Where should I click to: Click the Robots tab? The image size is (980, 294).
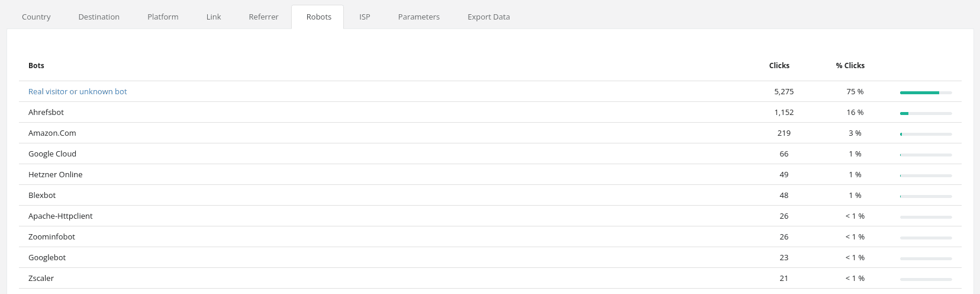click(318, 17)
